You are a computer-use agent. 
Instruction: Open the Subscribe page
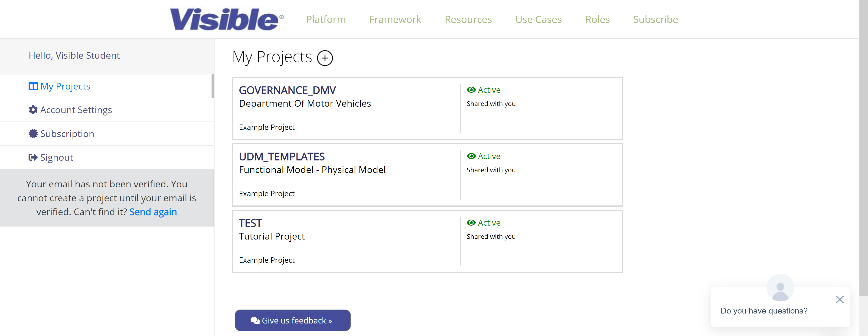click(x=655, y=19)
